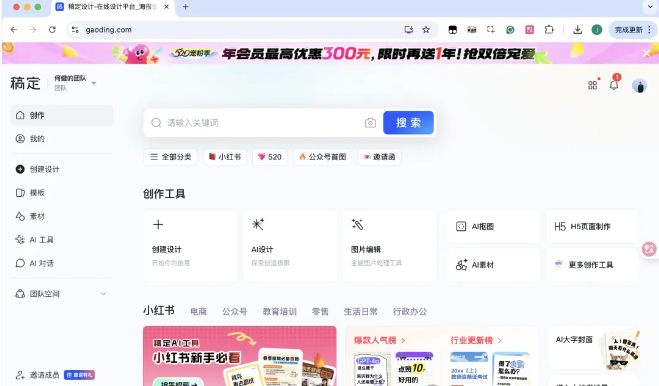Open the H5页面制作 tool
This screenshot has width=659, height=386.
click(593, 226)
